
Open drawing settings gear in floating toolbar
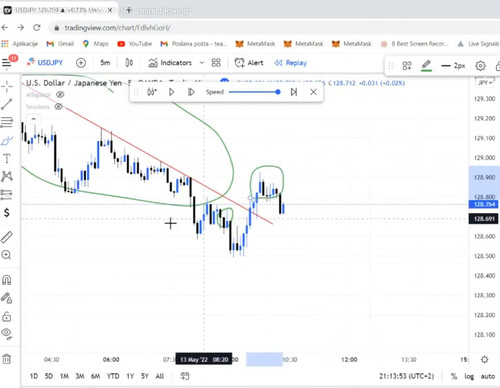tap(480, 66)
